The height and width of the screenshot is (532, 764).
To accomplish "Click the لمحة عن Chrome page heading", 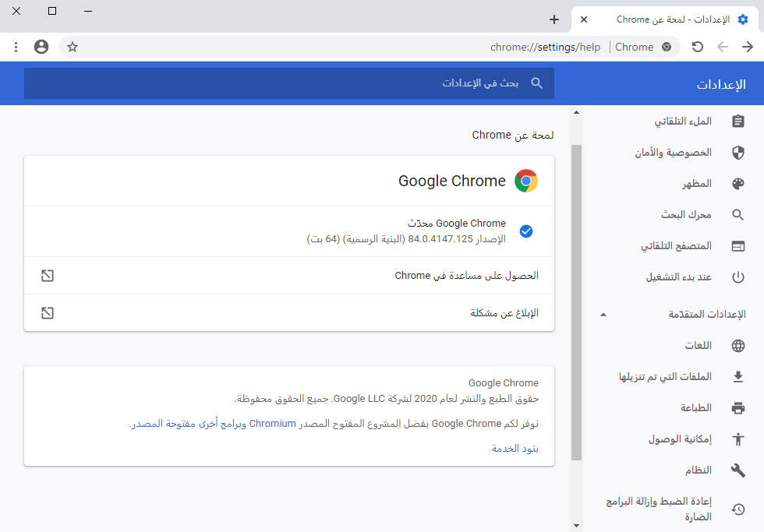I will 513,135.
